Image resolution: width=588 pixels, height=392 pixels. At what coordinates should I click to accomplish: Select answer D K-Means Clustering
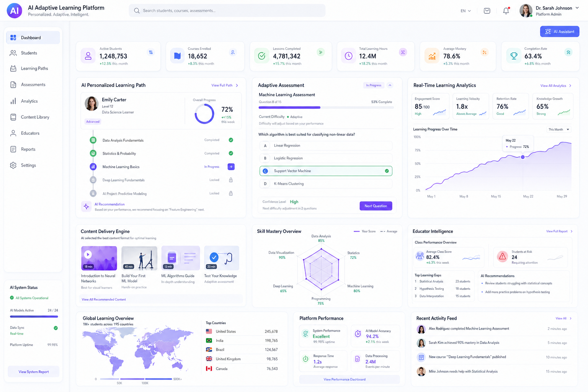pyautogui.click(x=326, y=184)
